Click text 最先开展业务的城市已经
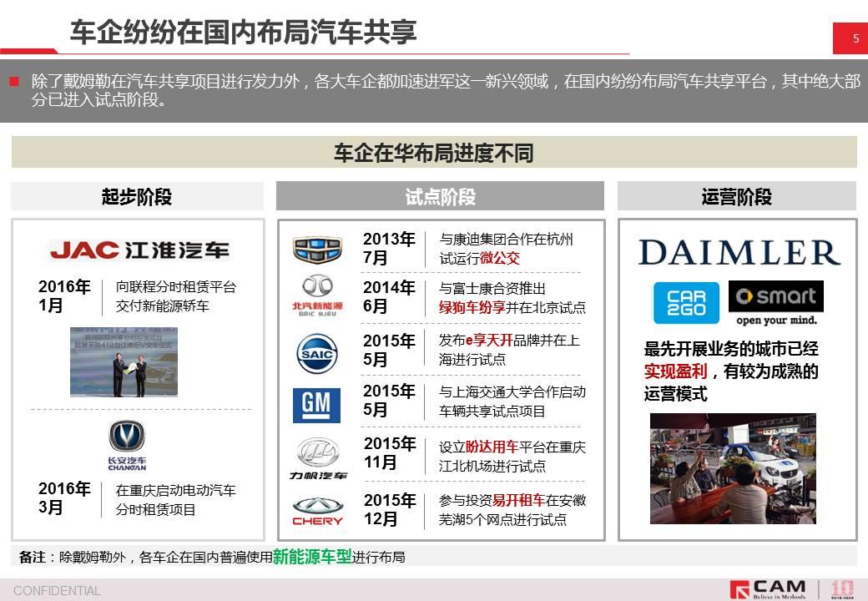This screenshot has height=601, width=868. pyautogui.click(x=731, y=349)
